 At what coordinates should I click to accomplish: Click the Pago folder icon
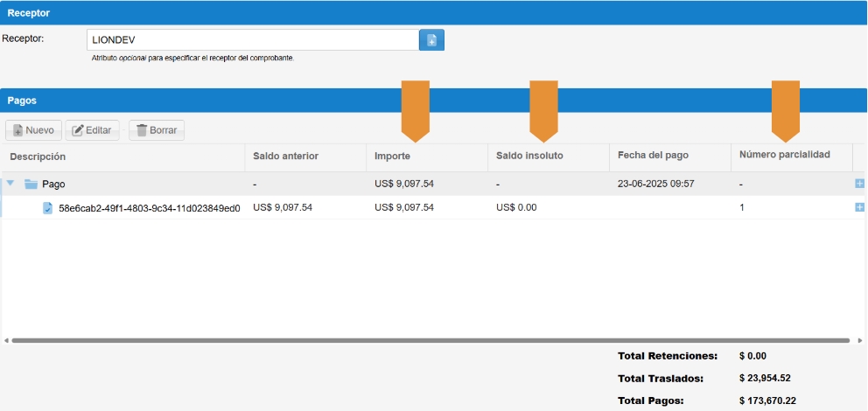pos(31,185)
